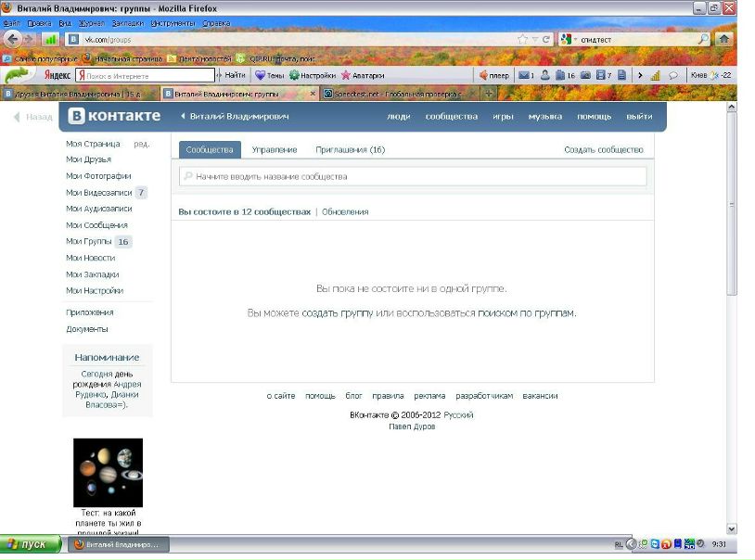
Task: Click the Создать сообщество link
Action: pos(603,149)
